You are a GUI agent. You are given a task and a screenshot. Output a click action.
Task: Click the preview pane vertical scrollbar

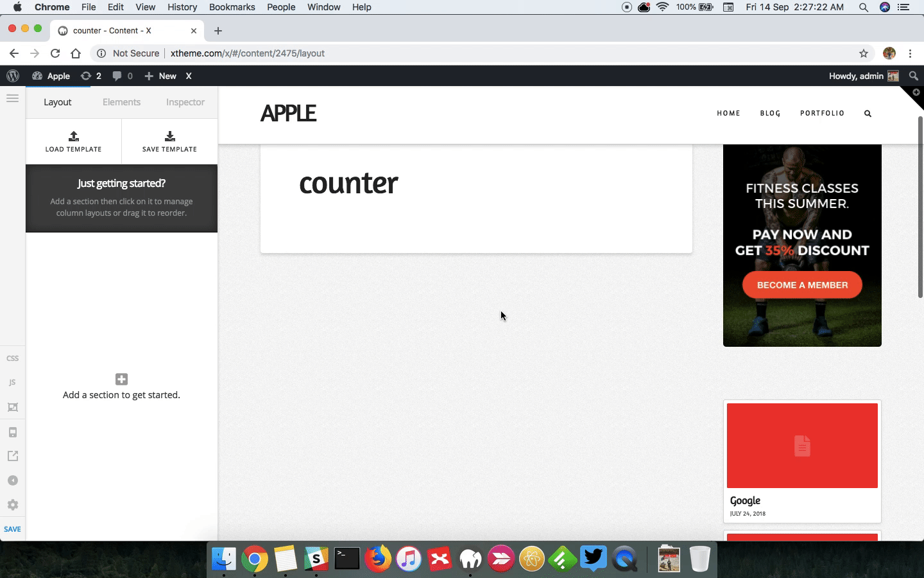point(920,207)
